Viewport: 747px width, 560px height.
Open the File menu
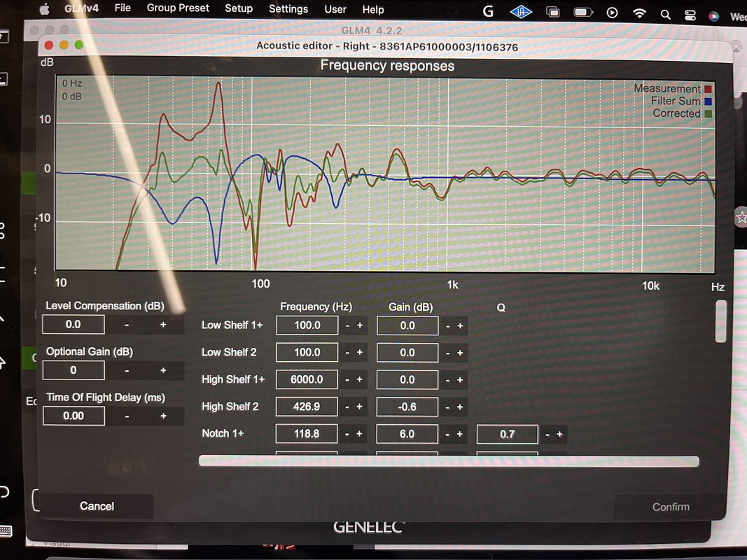123,8
